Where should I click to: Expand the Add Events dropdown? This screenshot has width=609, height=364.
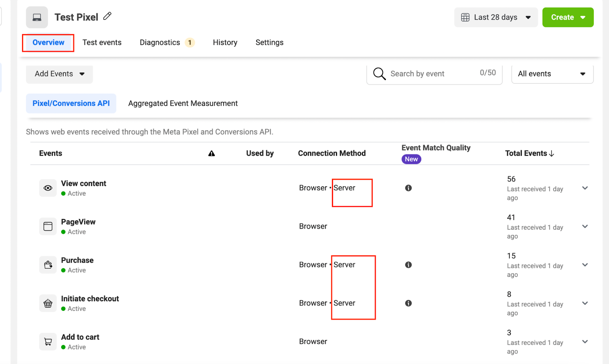tap(59, 74)
